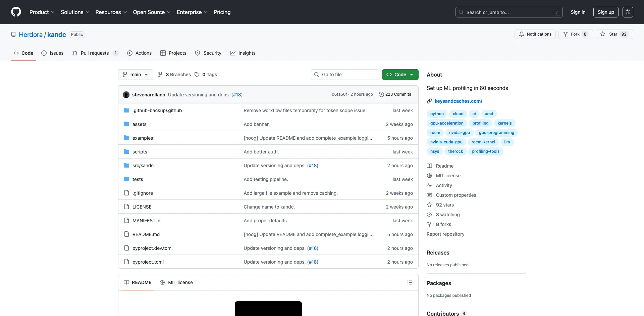
Task: Select the gpu-acceleration topic tag
Action: click(446, 123)
